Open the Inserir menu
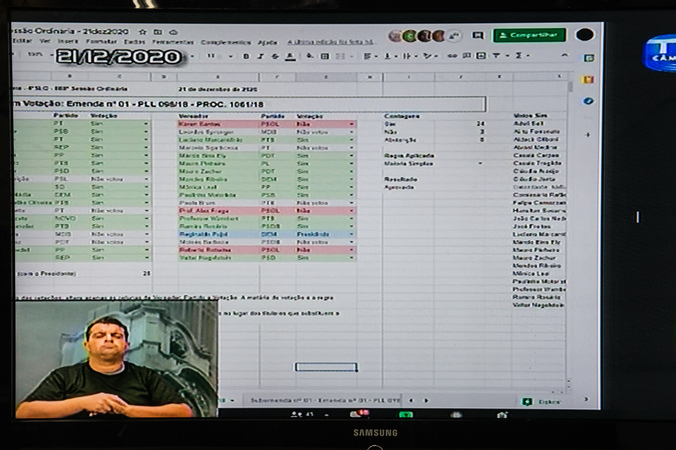The image size is (676, 450). point(68,41)
